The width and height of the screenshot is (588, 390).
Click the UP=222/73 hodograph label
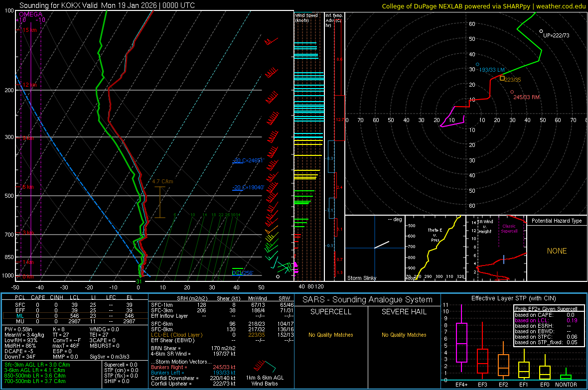556,35
